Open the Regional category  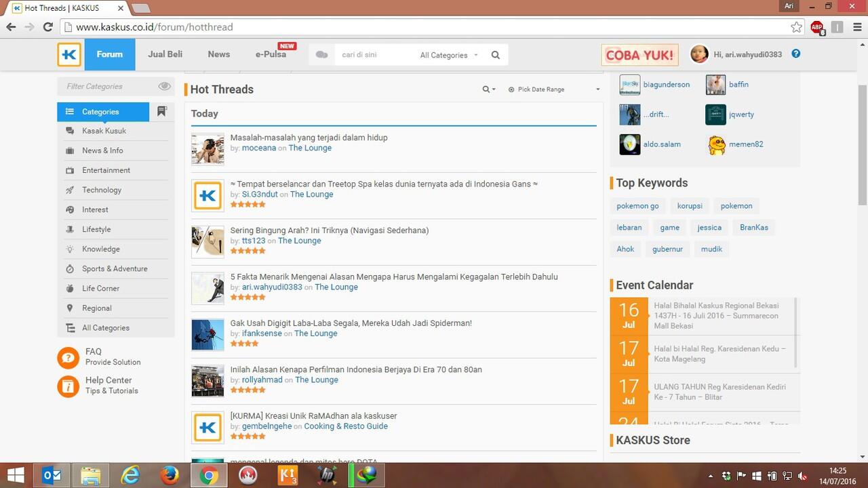(96, 308)
